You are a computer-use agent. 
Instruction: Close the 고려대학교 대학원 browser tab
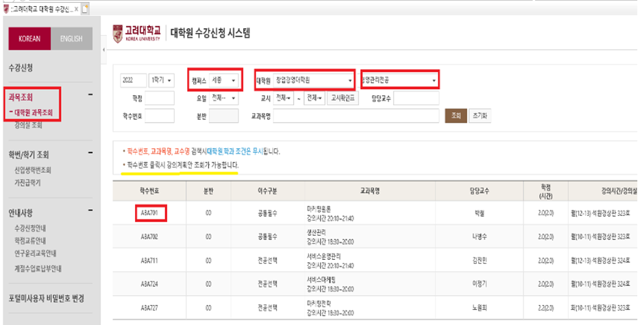[x=77, y=9]
